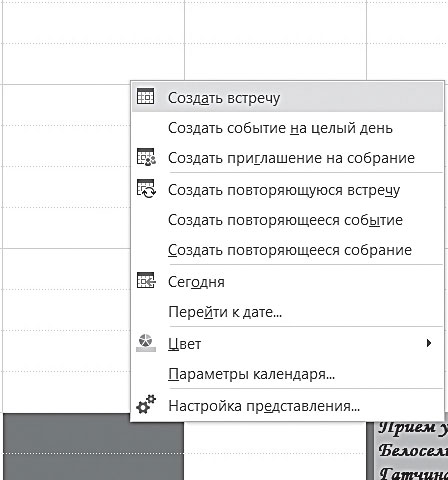Viewport: 448px width, 480px height.
Task: Choose Создать повторяющееся собрание
Action: click(x=288, y=250)
